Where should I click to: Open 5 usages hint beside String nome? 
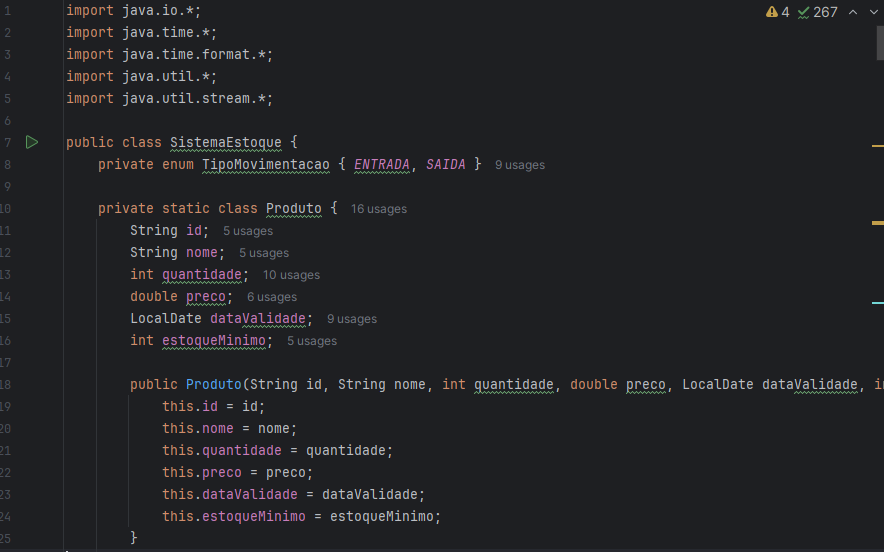[264, 253]
